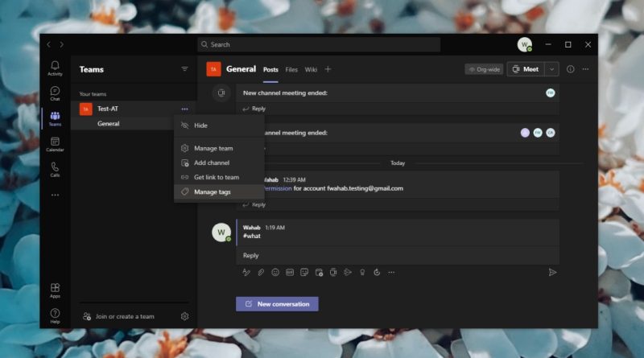Start a New conversation
This screenshot has width=644, height=358.
click(277, 304)
